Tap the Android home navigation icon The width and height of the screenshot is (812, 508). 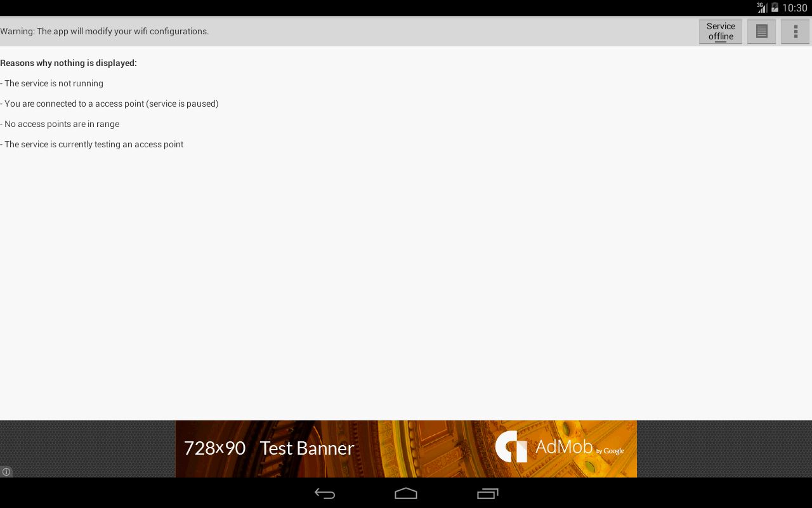(406, 493)
